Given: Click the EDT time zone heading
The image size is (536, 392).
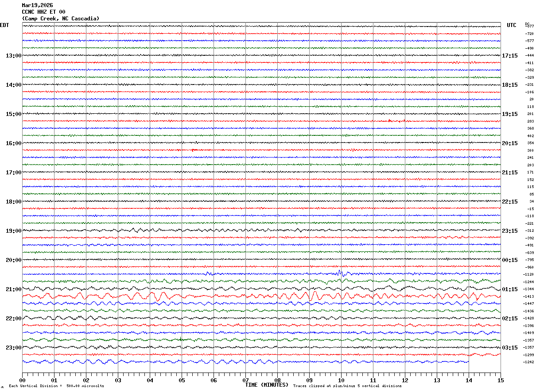Looking at the screenshot, I should point(4,25).
